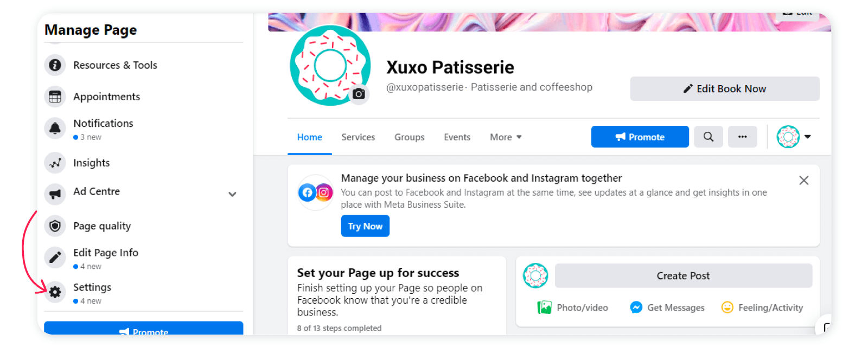Open Resources & Tools from the sidebar
The height and width of the screenshot is (347, 868).
pyautogui.click(x=55, y=65)
